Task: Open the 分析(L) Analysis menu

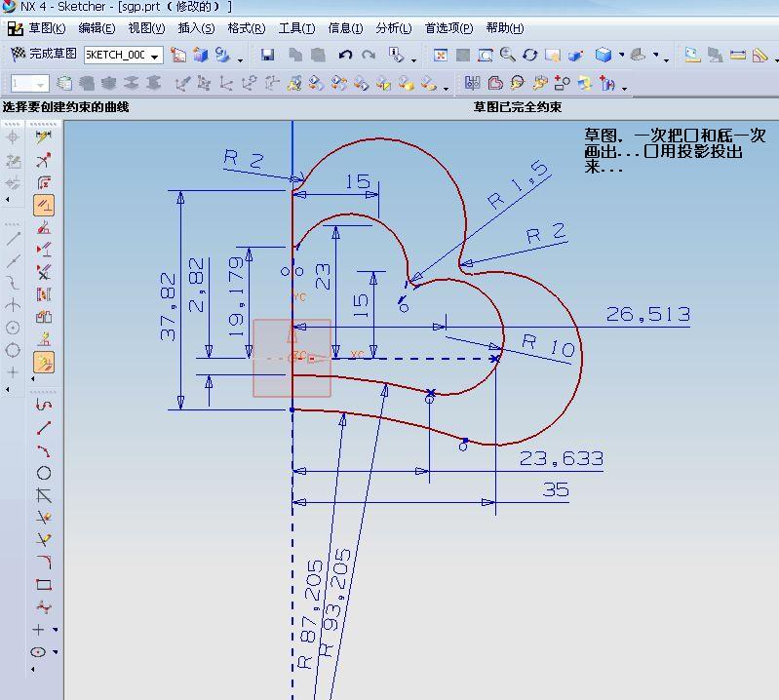Action: (394, 28)
